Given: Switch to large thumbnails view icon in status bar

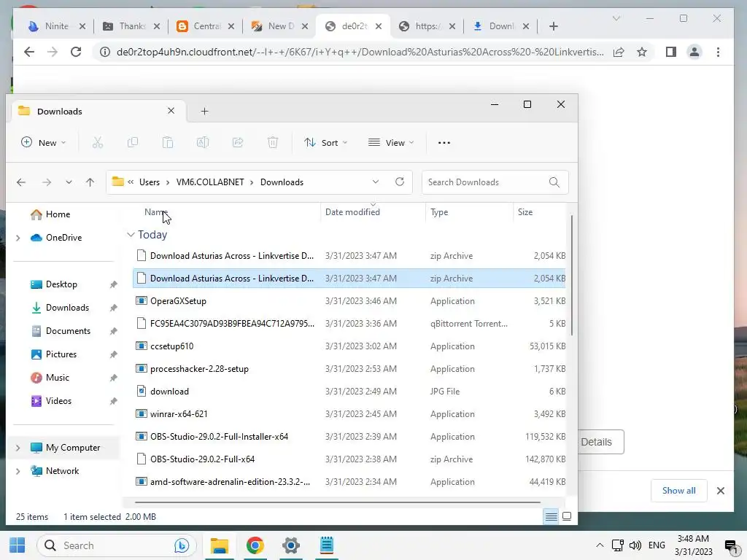Looking at the screenshot, I should pyautogui.click(x=567, y=517).
